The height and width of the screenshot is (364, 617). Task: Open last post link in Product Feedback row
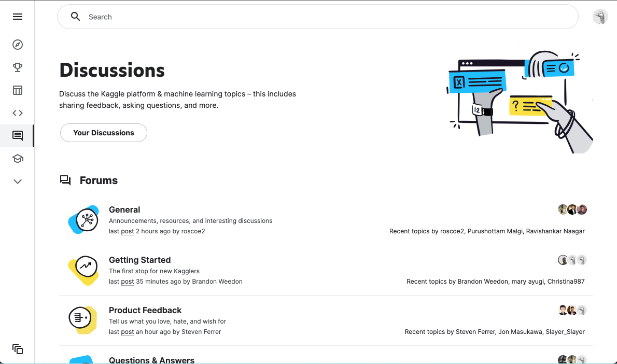click(127, 332)
